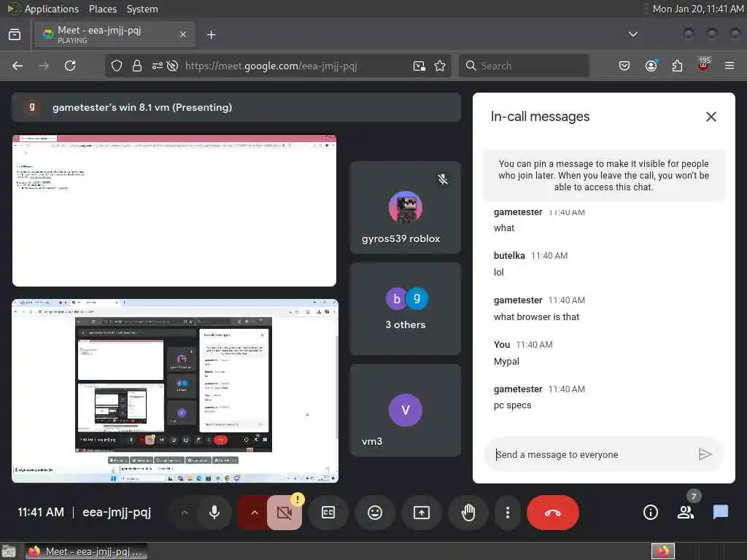Open the System menu
This screenshot has height=560, width=747.
[x=142, y=9]
